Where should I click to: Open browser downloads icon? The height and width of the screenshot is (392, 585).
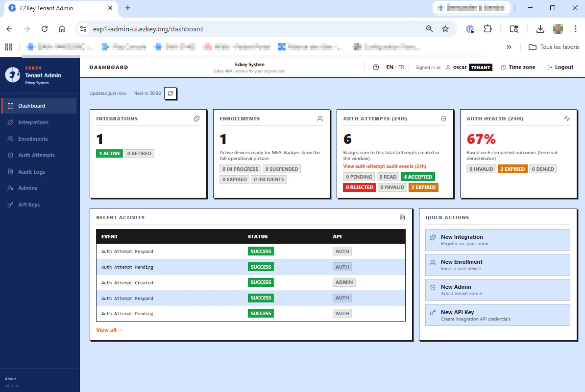(x=540, y=29)
